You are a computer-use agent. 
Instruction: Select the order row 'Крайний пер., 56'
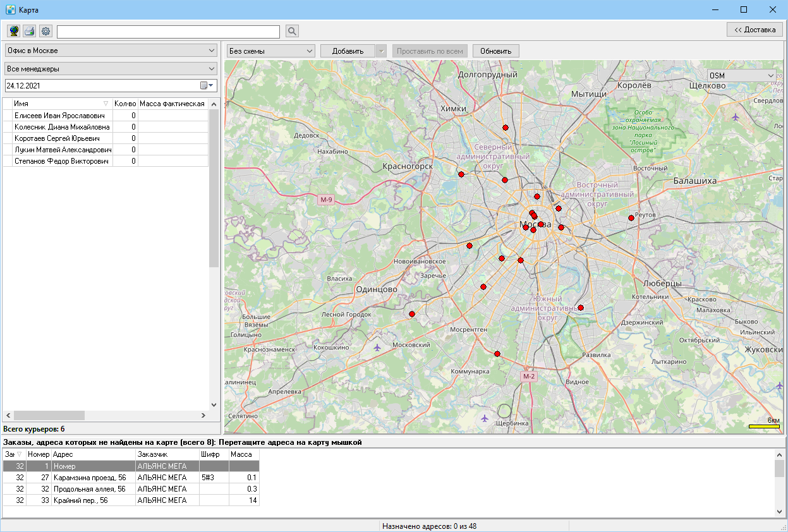[x=131, y=500]
